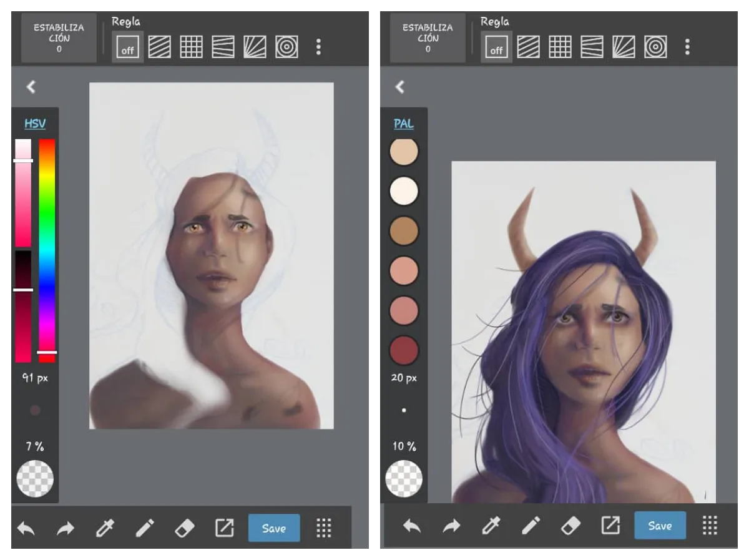Turn the ruler off in the PAL-panel screenshot
This screenshot has height=560, width=749.
point(496,47)
